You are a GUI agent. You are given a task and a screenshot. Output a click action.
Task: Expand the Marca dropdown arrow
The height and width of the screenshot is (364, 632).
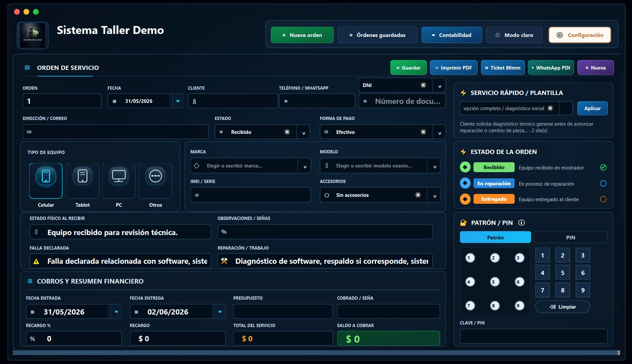[x=305, y=166]
